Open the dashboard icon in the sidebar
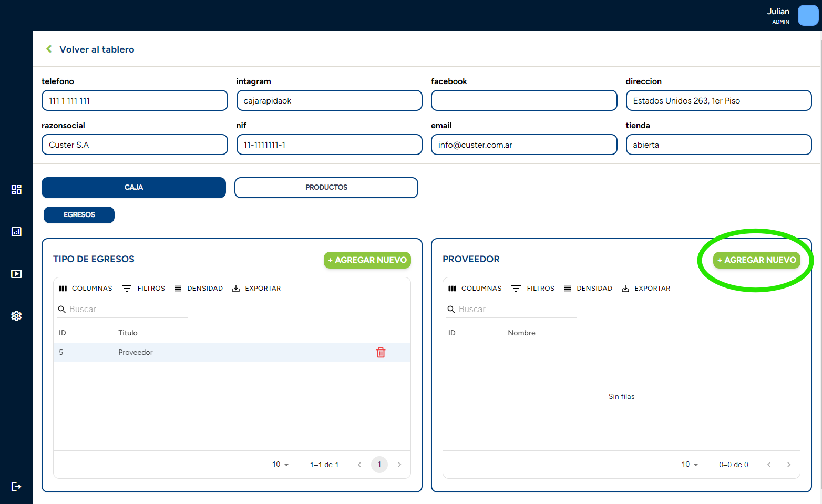 point(16,190)
